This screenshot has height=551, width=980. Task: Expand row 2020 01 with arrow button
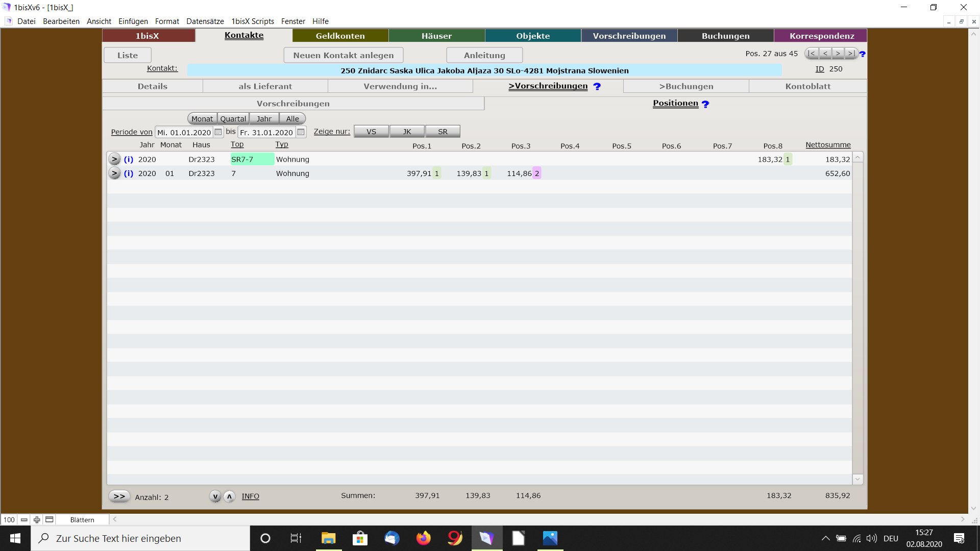click(x=114, y=173)
